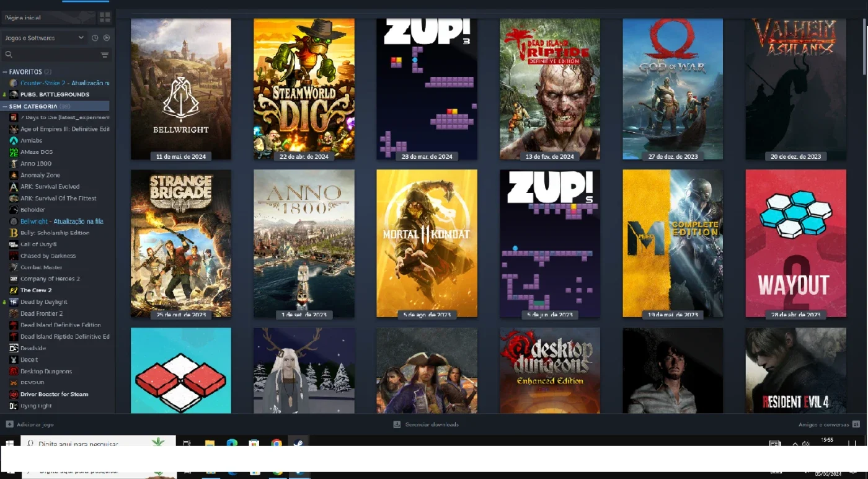Open the Bellwright cover

pos(181,89)
